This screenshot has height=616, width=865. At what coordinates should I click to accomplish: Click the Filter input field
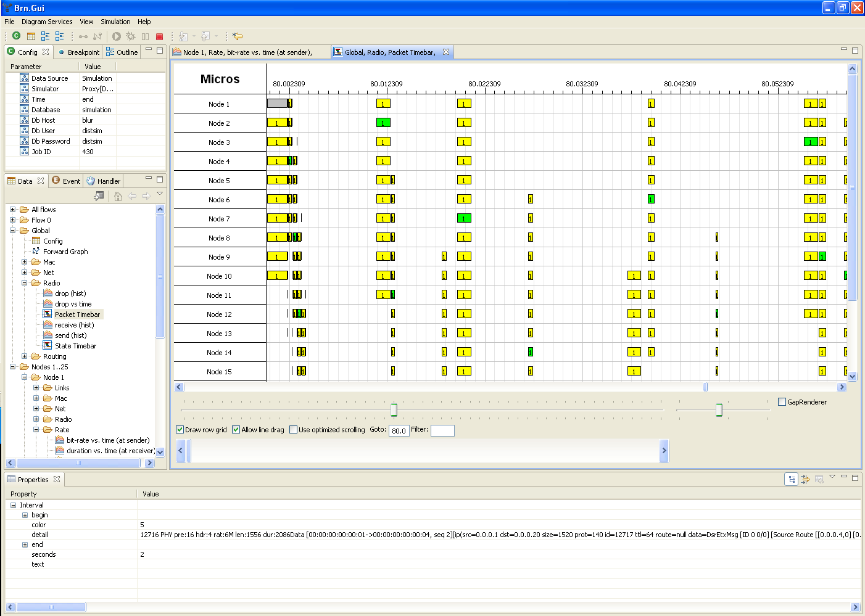click(442, 430)
